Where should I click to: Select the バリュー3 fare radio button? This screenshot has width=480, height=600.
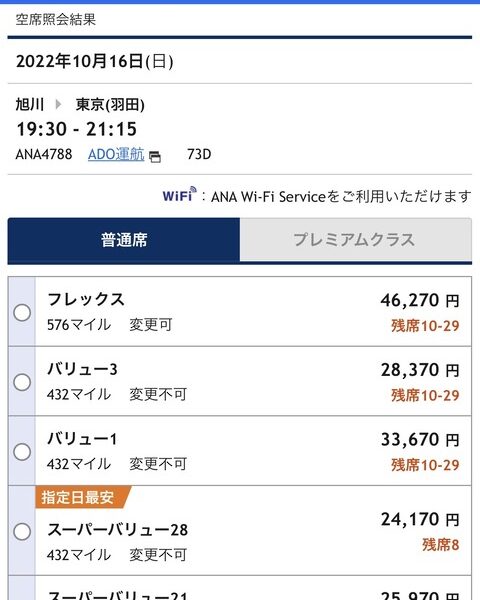22,382
